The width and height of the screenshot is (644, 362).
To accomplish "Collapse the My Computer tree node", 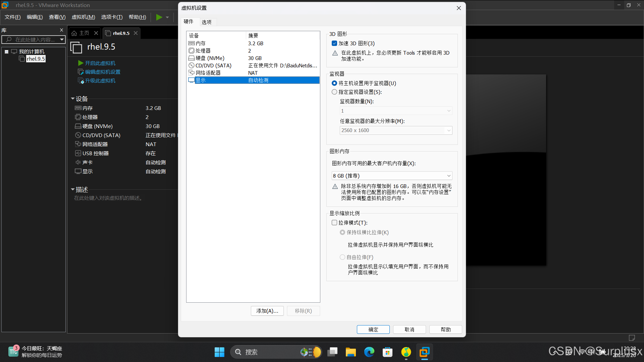I will 6,52.
